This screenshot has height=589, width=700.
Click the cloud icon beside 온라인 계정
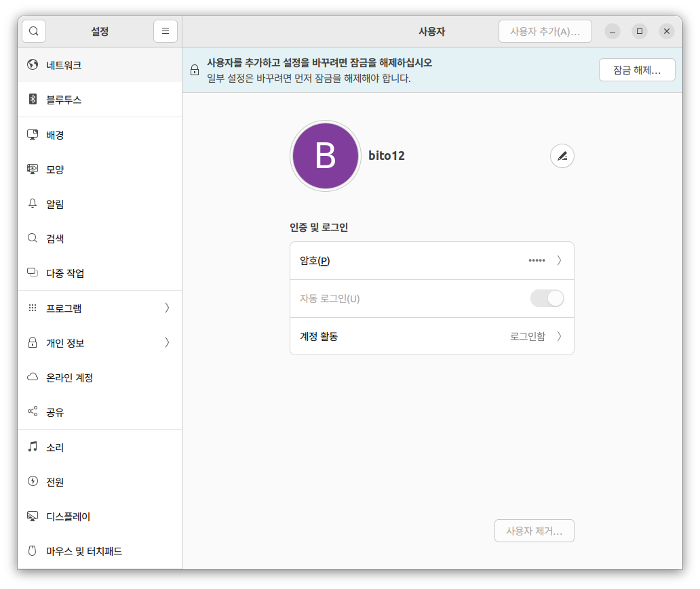33,377
